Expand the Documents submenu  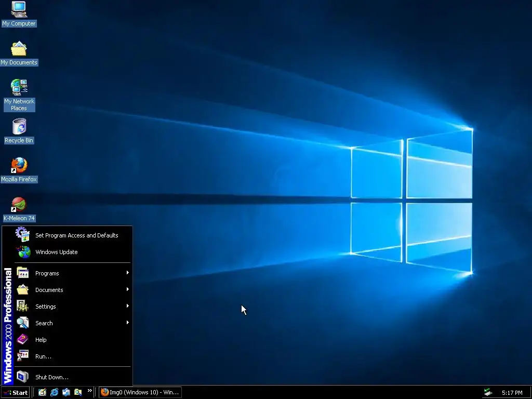click(x=73, y=290)
